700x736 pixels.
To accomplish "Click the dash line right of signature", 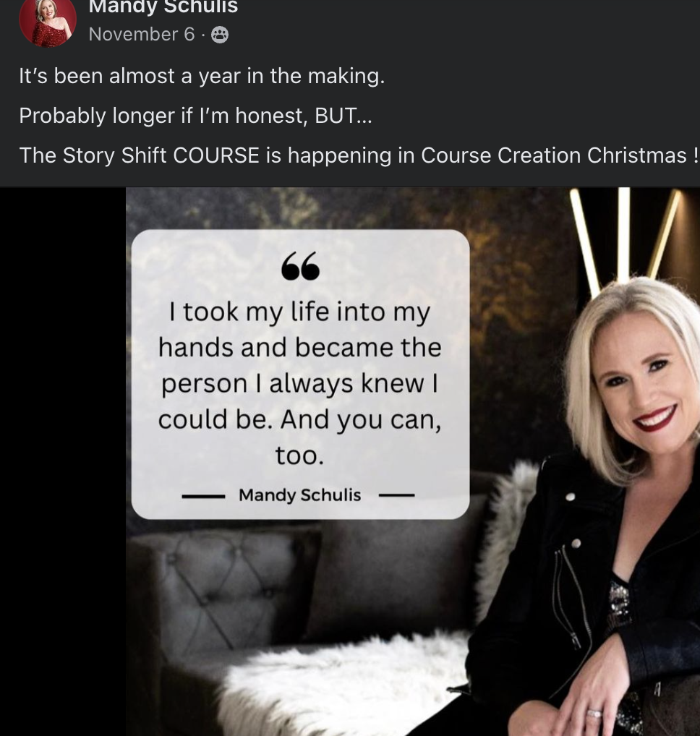I will (x=397, y=495).
